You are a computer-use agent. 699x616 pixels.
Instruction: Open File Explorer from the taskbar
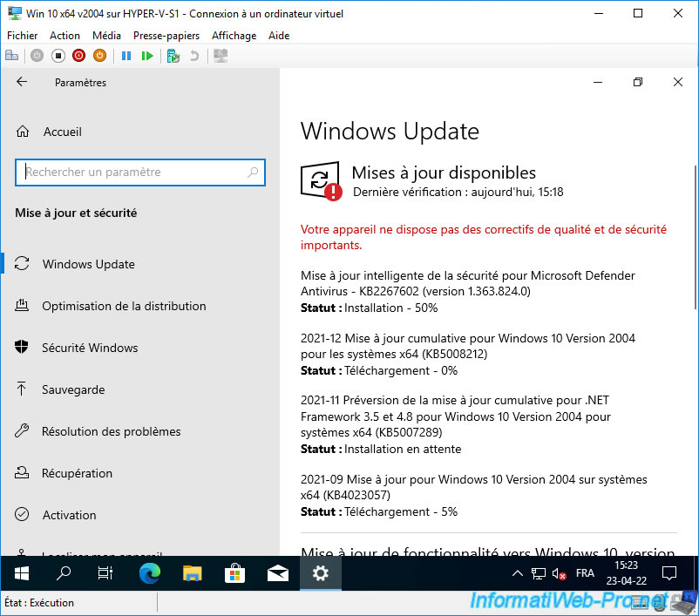pyautogui.click(x=192, y=573)
